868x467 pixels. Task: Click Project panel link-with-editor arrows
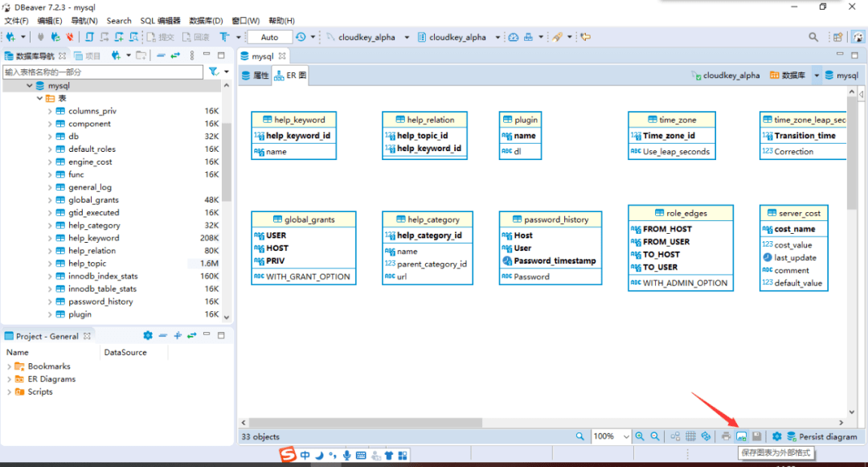click(191, 335)
